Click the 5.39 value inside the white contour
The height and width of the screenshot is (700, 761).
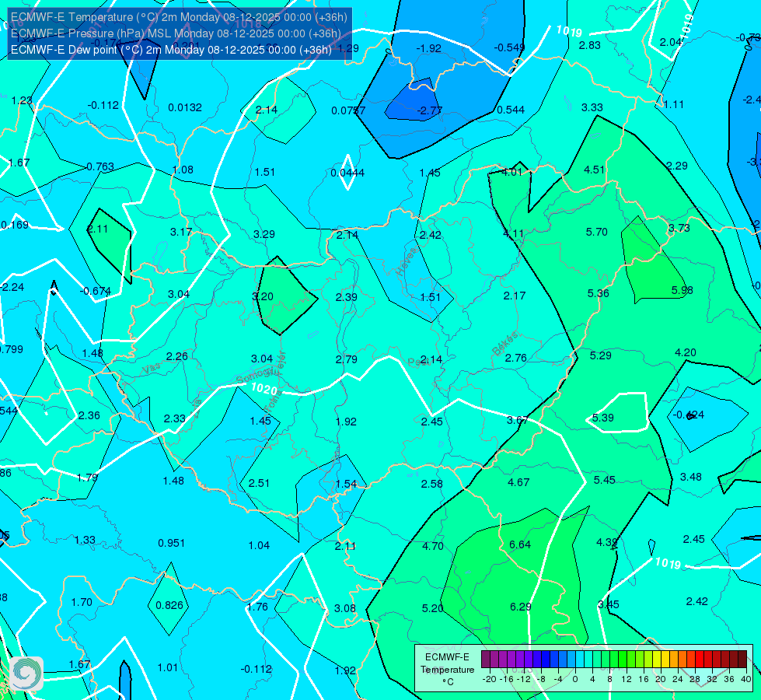click(602, 418)
